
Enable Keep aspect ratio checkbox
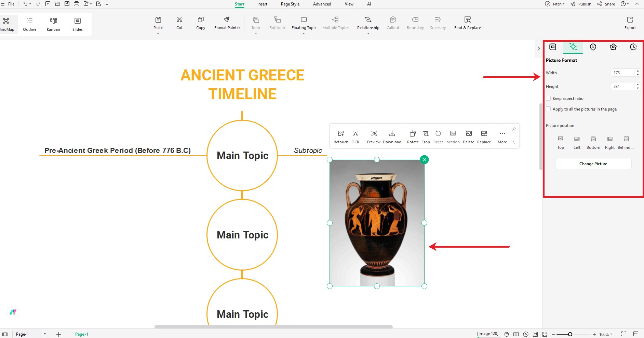coord(548,98)
